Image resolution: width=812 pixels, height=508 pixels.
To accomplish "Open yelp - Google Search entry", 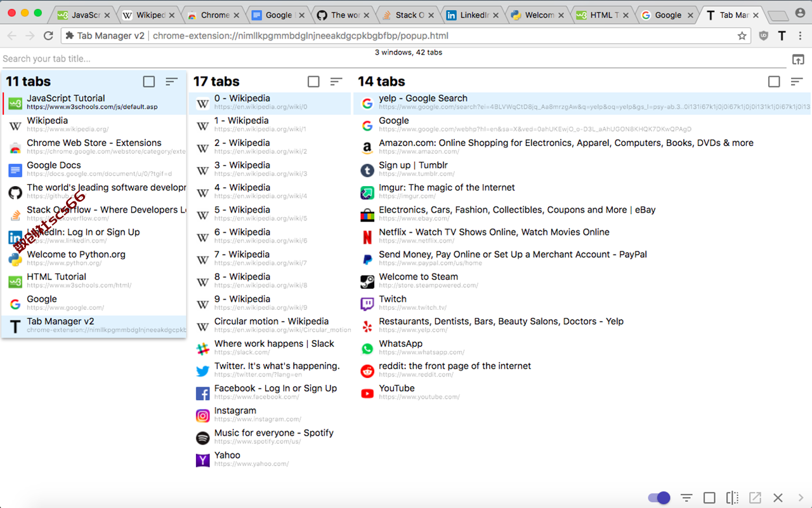I will (582, 103).
